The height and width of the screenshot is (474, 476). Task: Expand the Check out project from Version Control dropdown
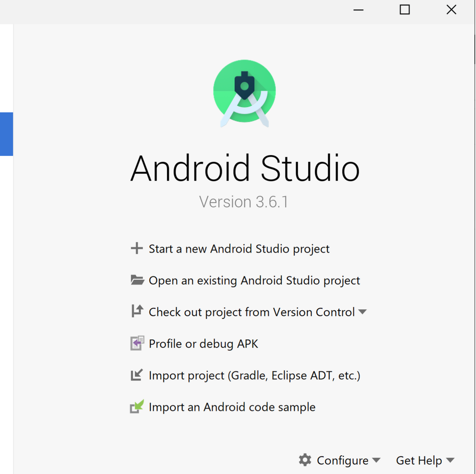click(363, 312)
